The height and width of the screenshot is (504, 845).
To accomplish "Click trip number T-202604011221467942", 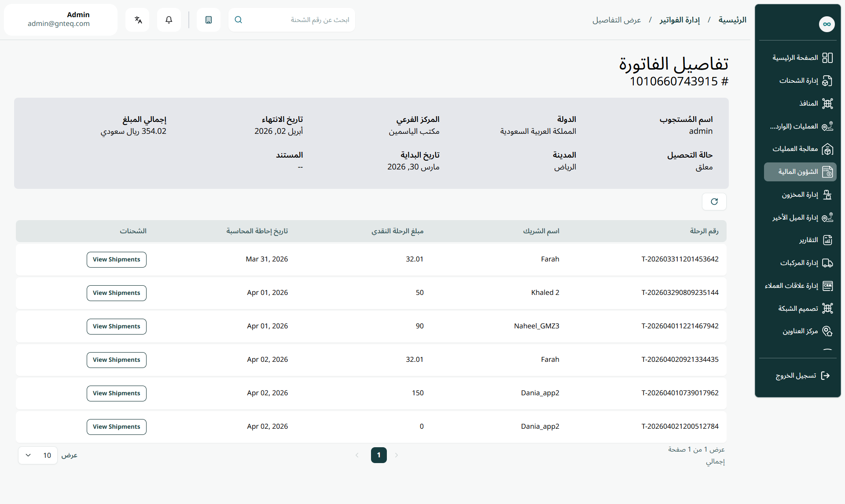I will tap(680, 326).
